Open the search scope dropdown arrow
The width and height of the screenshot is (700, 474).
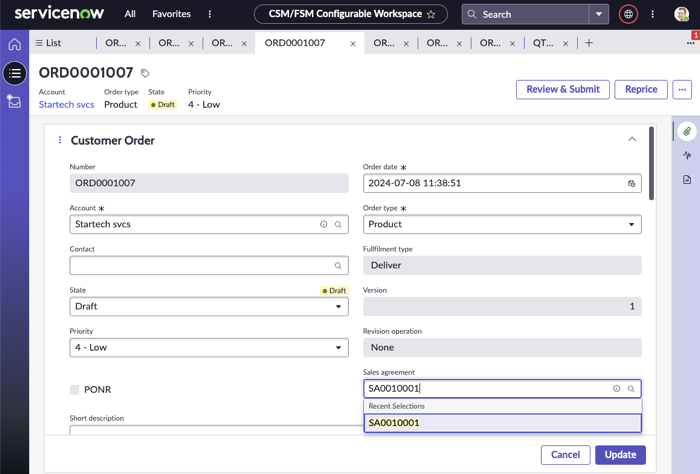pos(599,14)
